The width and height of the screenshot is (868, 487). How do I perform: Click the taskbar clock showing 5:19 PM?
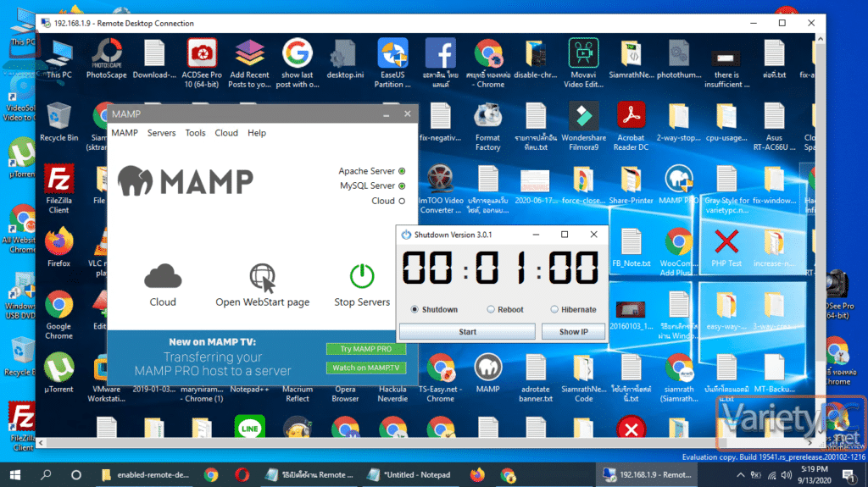(x=815, y=475)
